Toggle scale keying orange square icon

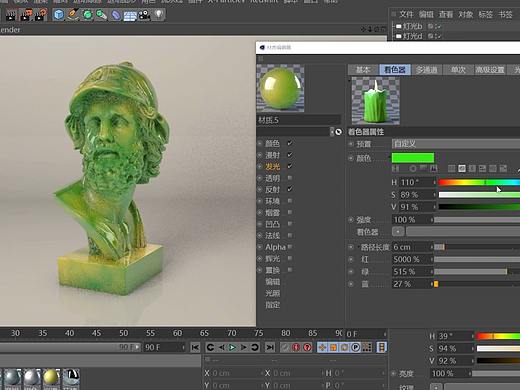pyautogui.click(x=333, y=347)
